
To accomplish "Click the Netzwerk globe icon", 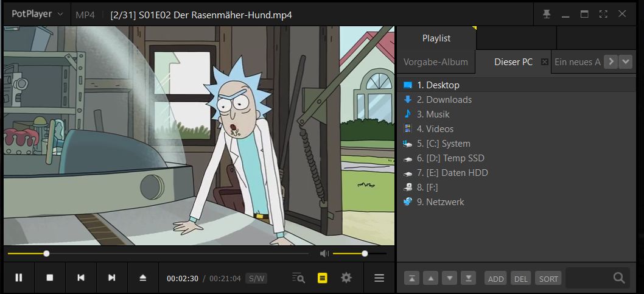I will pyautogui.click(x=407, y=201).
